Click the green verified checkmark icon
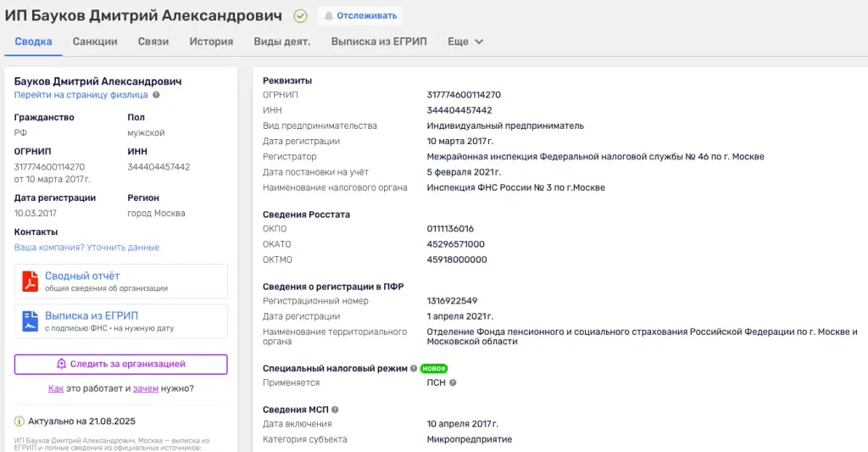Viewport: 868px width, 452px height. click(300, 16)
